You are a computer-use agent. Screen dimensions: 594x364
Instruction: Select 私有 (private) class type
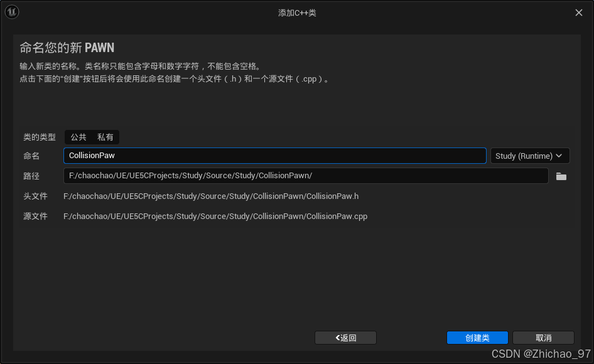point(105,137)
